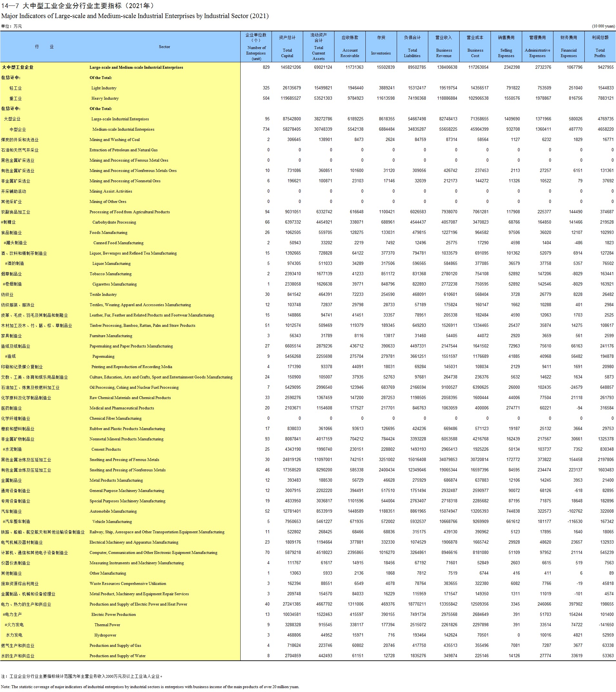Click the 'Textile Industry' label
616x692 pixels.
(x=103, y=295)
